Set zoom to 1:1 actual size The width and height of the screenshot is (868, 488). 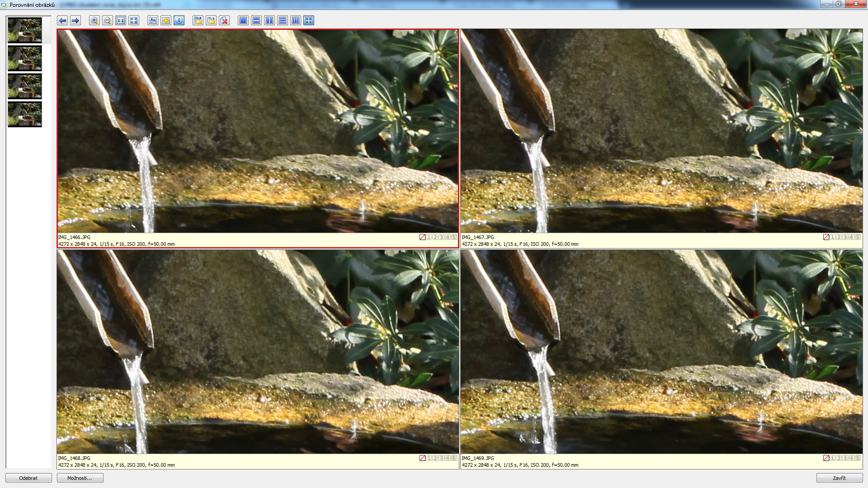121,20
